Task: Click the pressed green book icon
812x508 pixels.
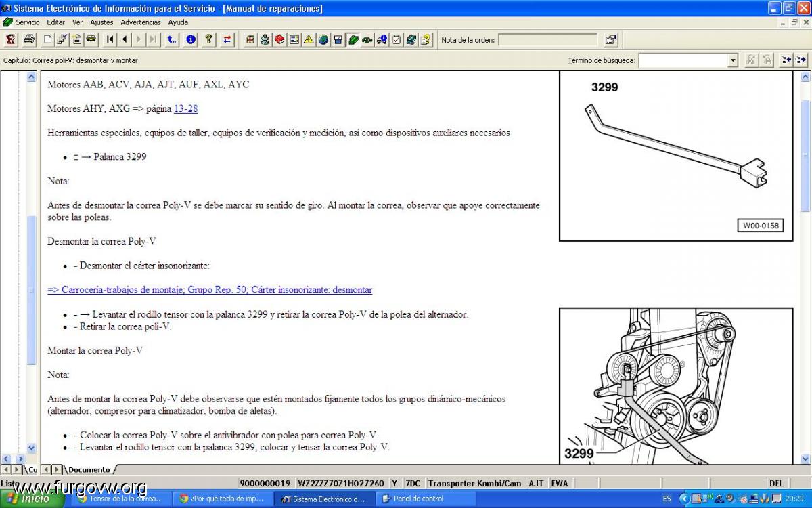Action: [x=353, y=39]
